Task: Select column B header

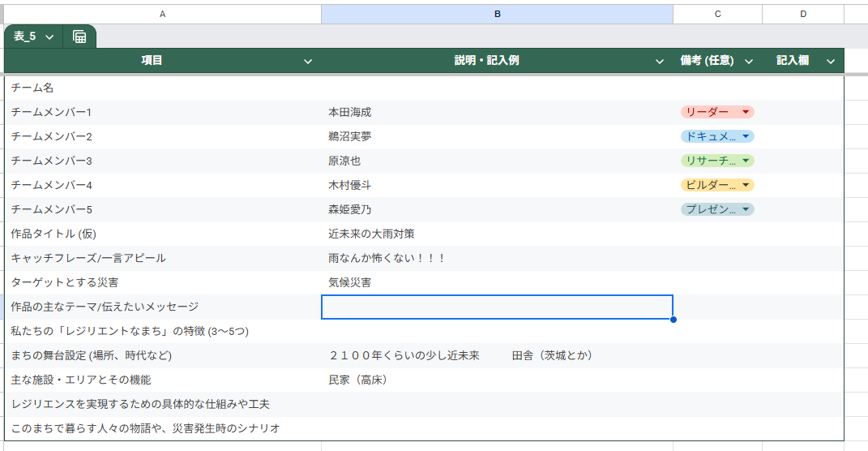Action: click(x=497, y=14)
